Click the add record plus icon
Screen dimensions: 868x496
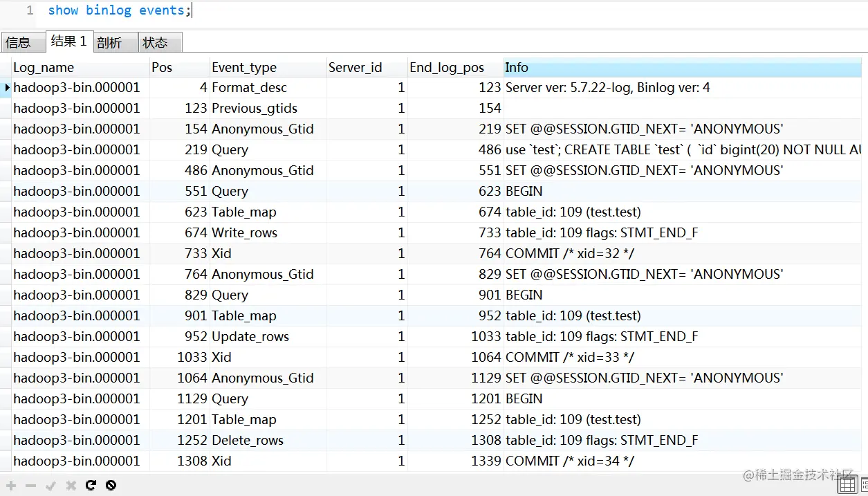(x=11, y=486)
